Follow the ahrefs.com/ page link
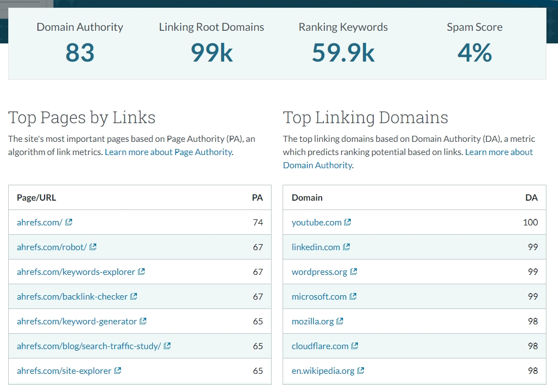 [x=40, y=223]
